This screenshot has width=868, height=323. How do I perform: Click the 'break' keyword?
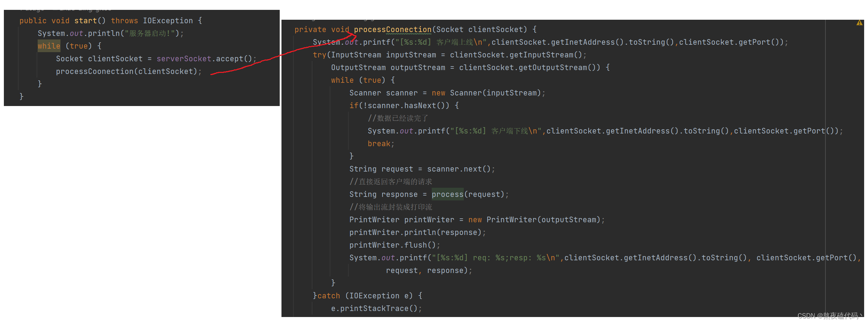pos(379,144)
